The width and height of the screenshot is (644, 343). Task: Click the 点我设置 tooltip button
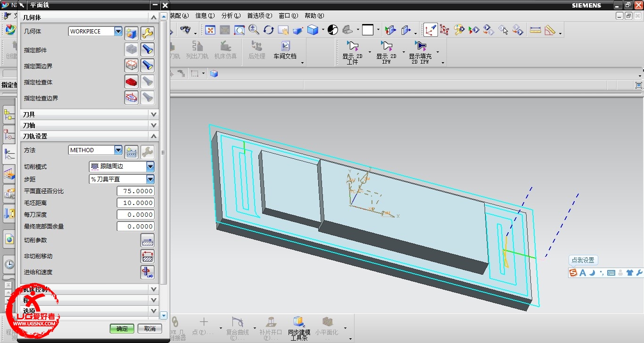pyautogui.click(x=583, y=260)
